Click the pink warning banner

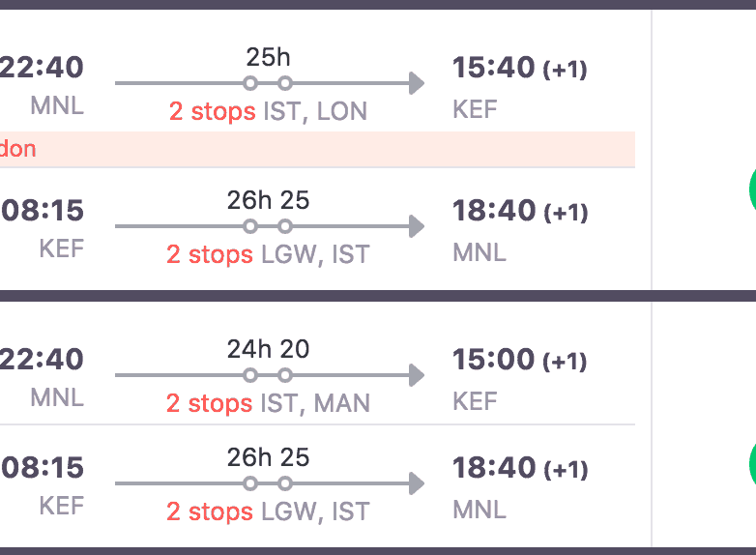tap(317, 149)
